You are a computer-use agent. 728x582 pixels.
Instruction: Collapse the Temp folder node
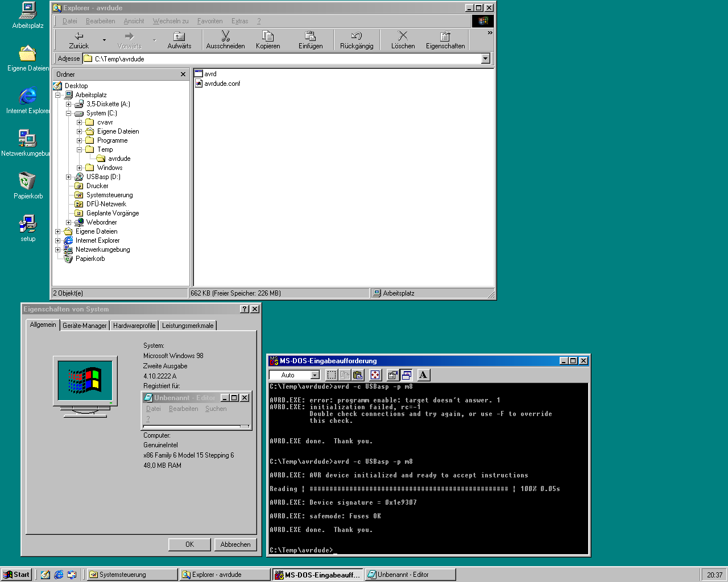point(79,149)
